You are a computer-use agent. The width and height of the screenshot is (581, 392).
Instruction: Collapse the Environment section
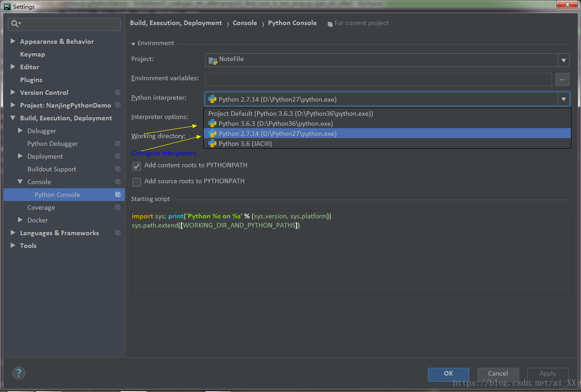[x=134, y=44]
